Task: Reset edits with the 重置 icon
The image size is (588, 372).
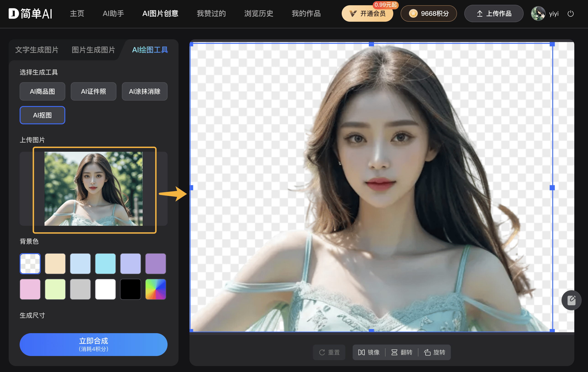Action: point(329,352)
